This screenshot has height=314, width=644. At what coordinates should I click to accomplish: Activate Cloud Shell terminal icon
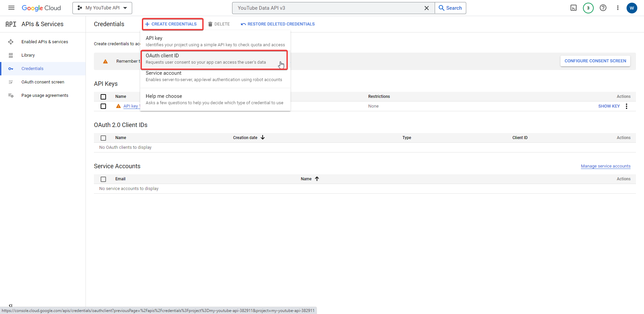[x=574, y=8]
